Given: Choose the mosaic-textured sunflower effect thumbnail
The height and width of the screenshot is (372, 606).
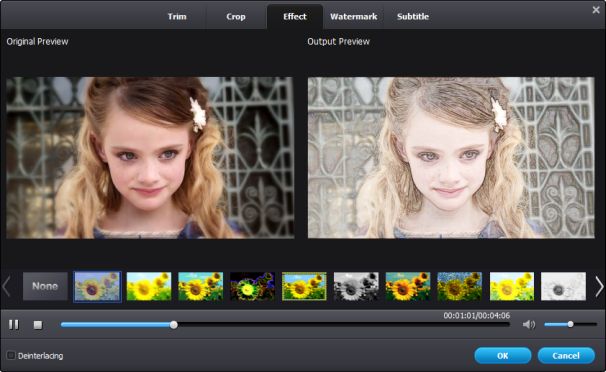Looking at the screenshot, I should coord(460,286).
